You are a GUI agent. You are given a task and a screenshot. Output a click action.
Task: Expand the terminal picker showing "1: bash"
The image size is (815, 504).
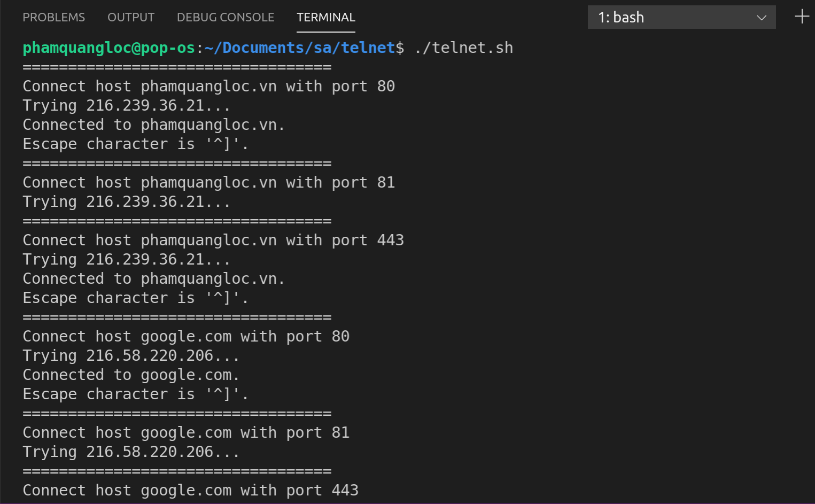tap(681, 17)
